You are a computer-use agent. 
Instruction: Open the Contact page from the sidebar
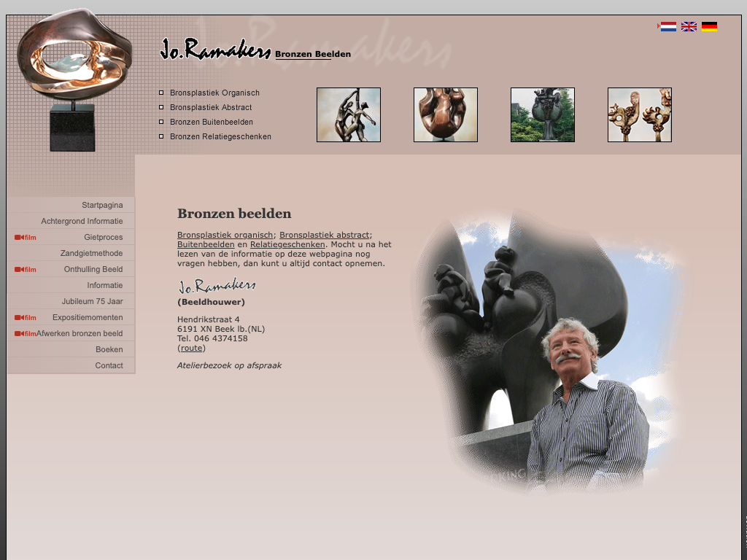[109, 366]
